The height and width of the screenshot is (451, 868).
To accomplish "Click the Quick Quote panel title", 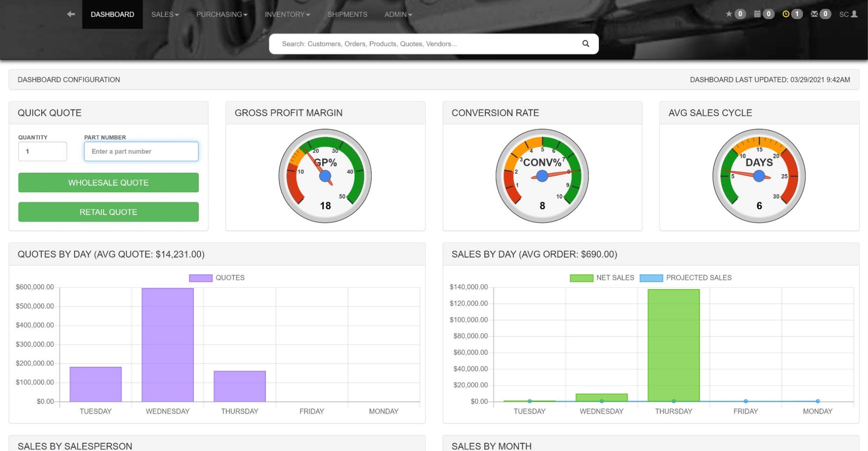I will click(x=49, y=113).
